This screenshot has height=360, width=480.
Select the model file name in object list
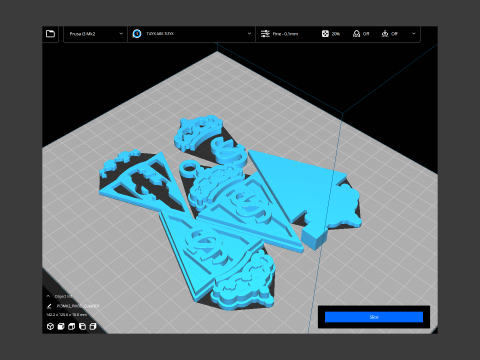(78, 306)
